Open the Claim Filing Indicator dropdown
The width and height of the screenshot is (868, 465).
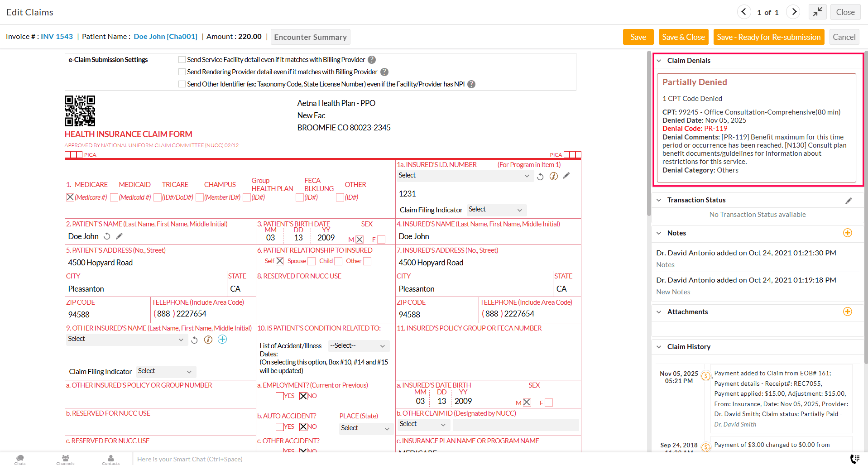point(496,210)
